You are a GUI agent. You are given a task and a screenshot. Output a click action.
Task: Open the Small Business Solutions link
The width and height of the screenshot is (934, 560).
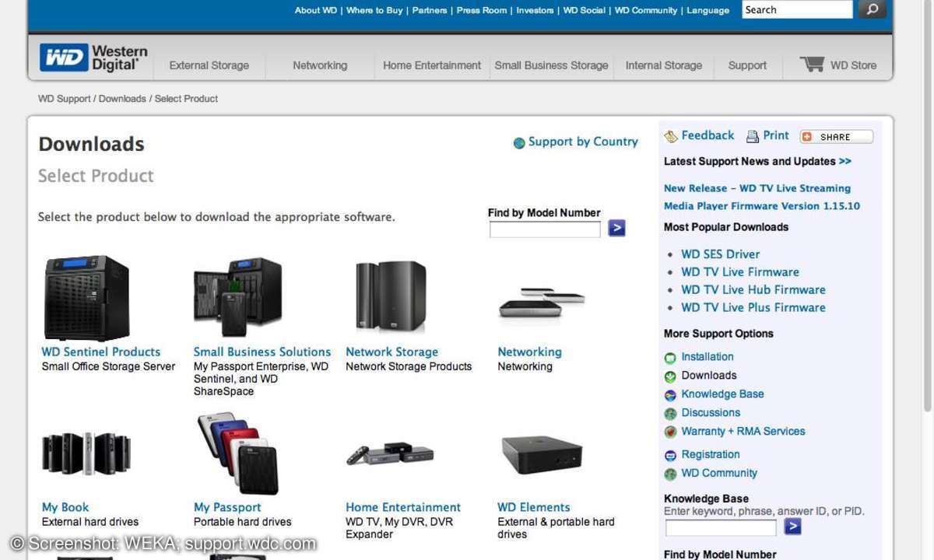click(x=262, y=352)
